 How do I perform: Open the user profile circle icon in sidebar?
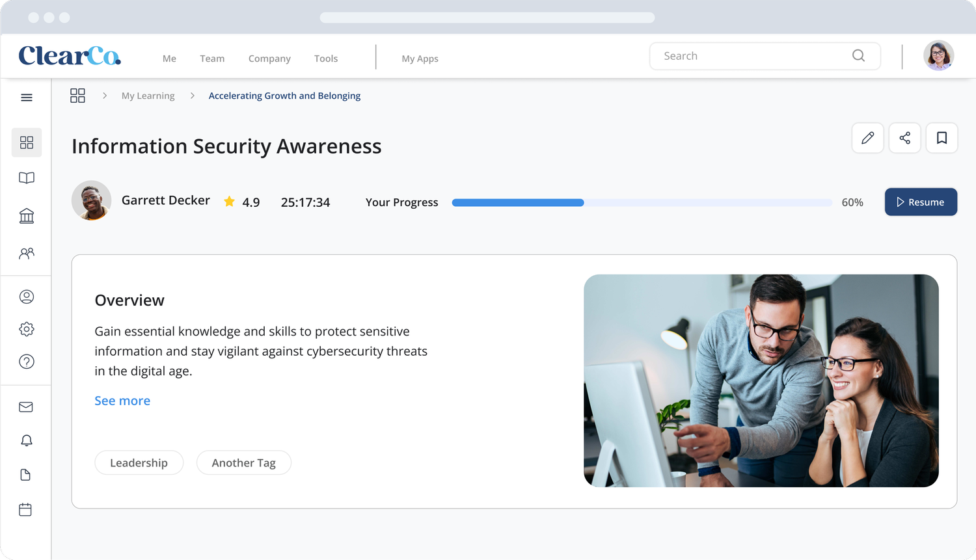(27, 297)
